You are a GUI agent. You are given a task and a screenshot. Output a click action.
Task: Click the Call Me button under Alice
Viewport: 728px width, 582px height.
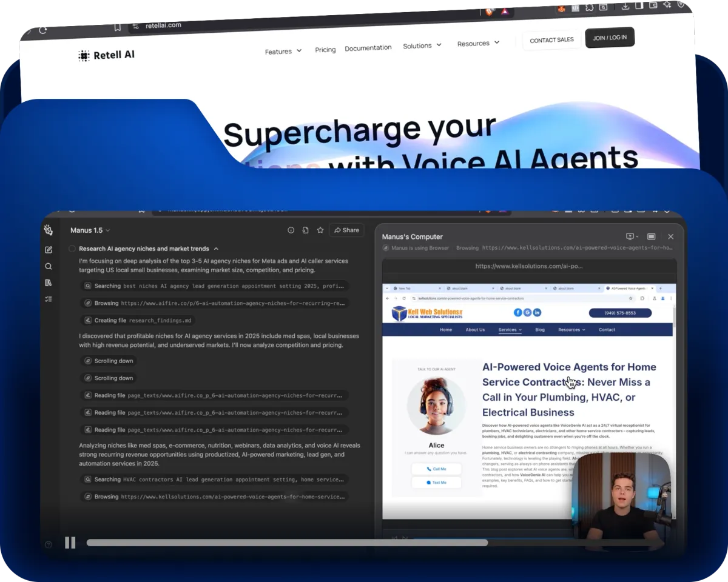(436, 469)
